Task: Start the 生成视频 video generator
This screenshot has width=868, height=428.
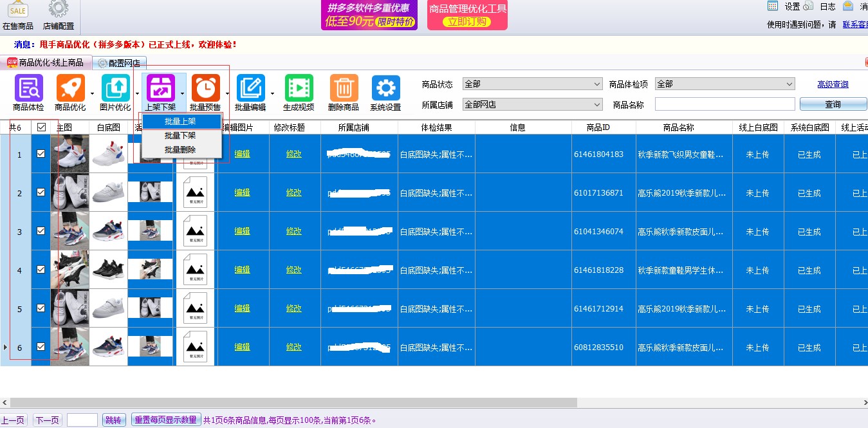Action: (x=299, y=90)
